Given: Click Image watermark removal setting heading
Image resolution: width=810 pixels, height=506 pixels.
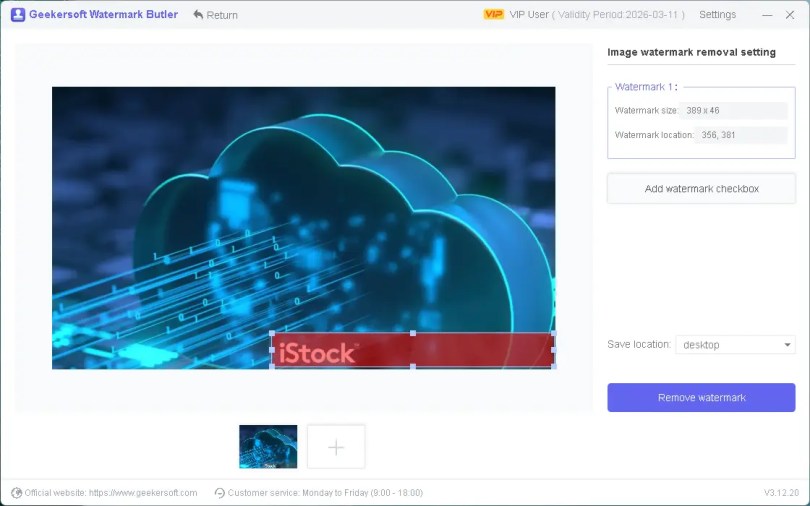Looking at the screenshot, I should (691, 52).
